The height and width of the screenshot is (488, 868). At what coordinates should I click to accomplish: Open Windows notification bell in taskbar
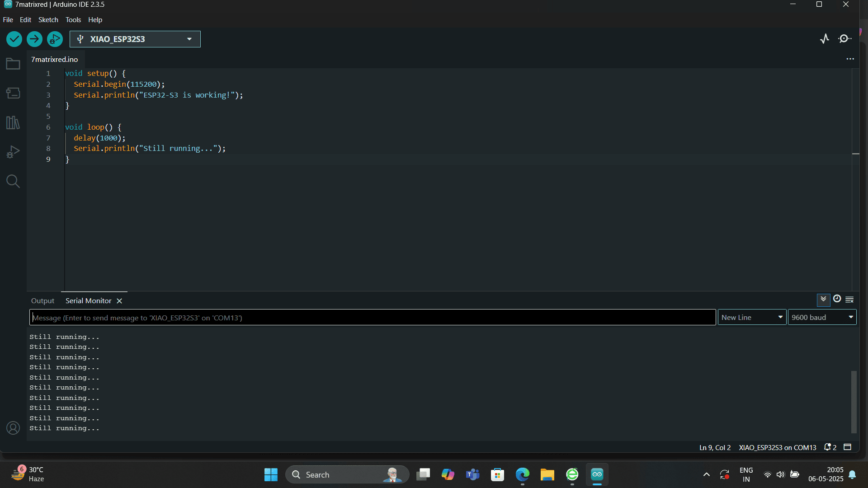852,474
